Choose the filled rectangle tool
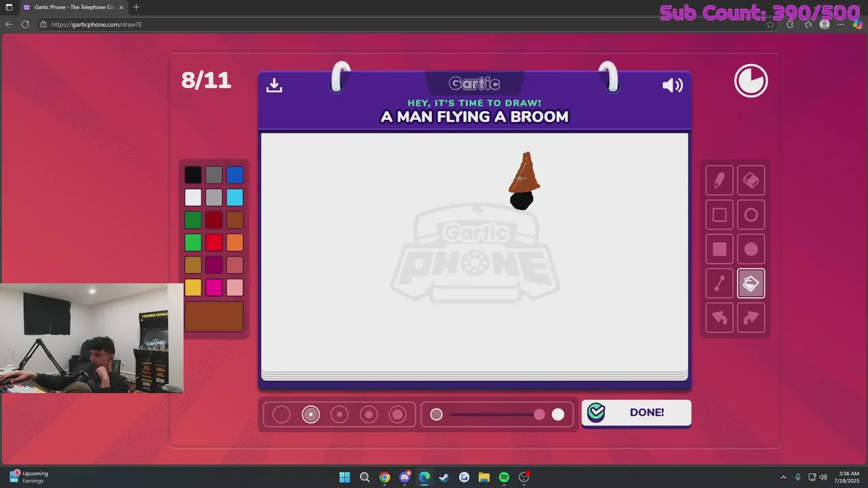This screenshot has width=868, height=488. pyautogui.click(x=719, y=249)
